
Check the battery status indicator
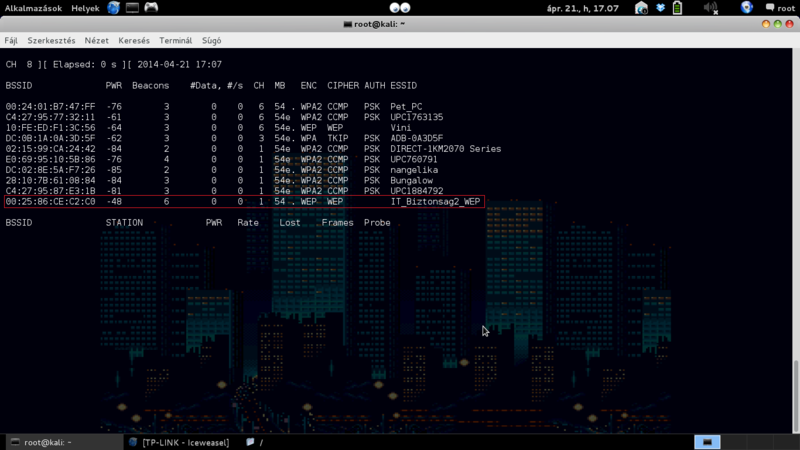click(x=677, y=8)
